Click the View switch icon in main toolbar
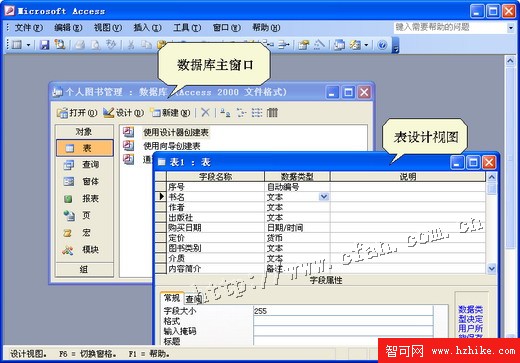This screenshot has height=363, width=520. click(x=17, y=45)
